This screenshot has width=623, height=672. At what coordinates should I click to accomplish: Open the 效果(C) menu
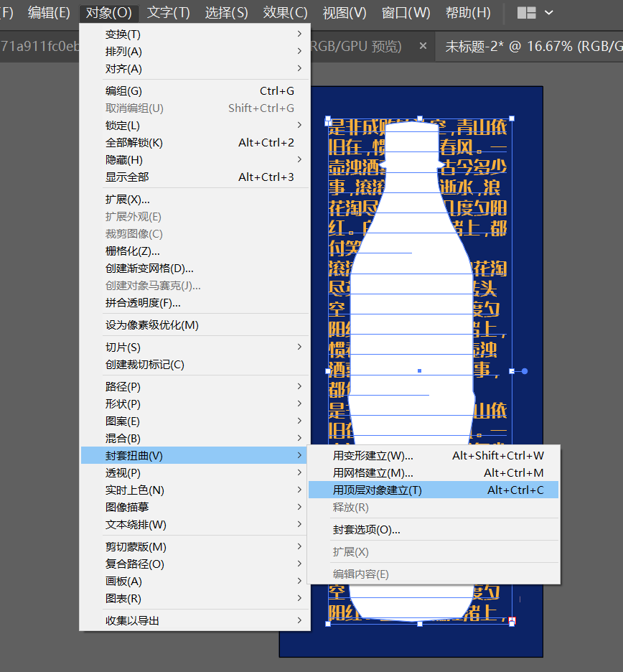coord(286,13)
